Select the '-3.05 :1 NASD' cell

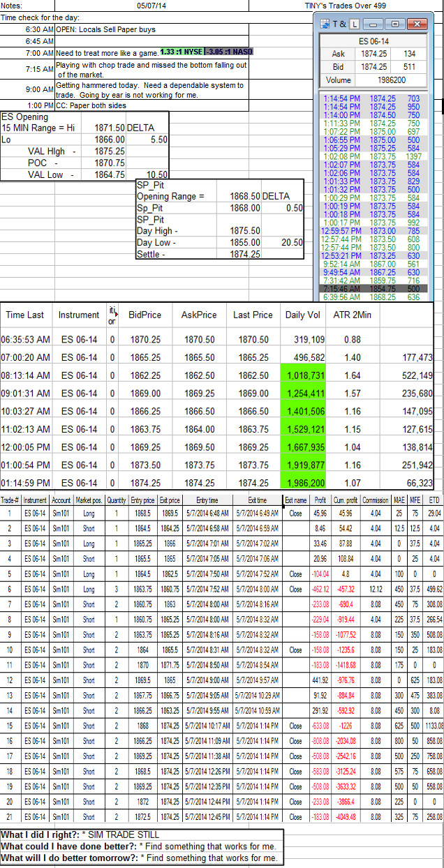(x=228, y=52)
